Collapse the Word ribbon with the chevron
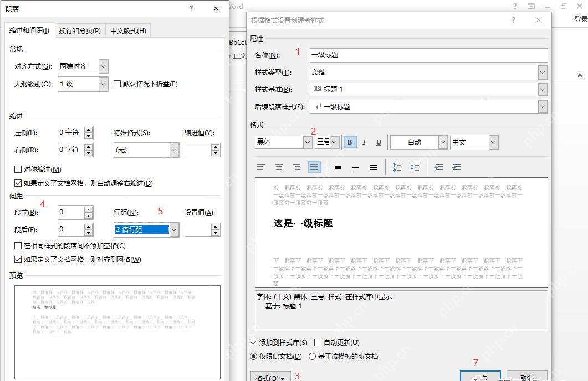The height and width of the screenshot is (381, 588). click(580, 75)
